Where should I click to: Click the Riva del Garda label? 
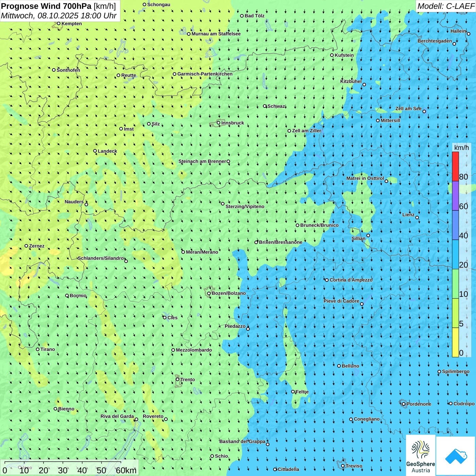click(x=117, y=416)
